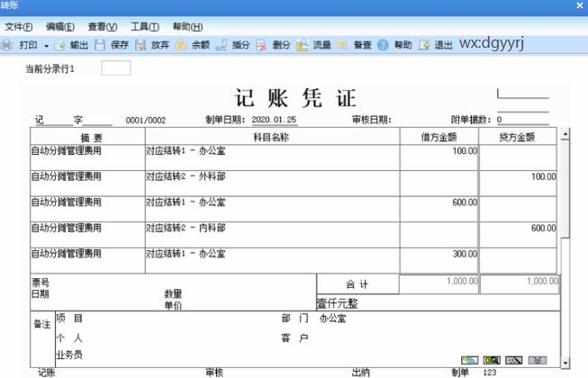Click the second small icon below remarks
The width and height of the screenshot is (588, 378).
[492, 360]
